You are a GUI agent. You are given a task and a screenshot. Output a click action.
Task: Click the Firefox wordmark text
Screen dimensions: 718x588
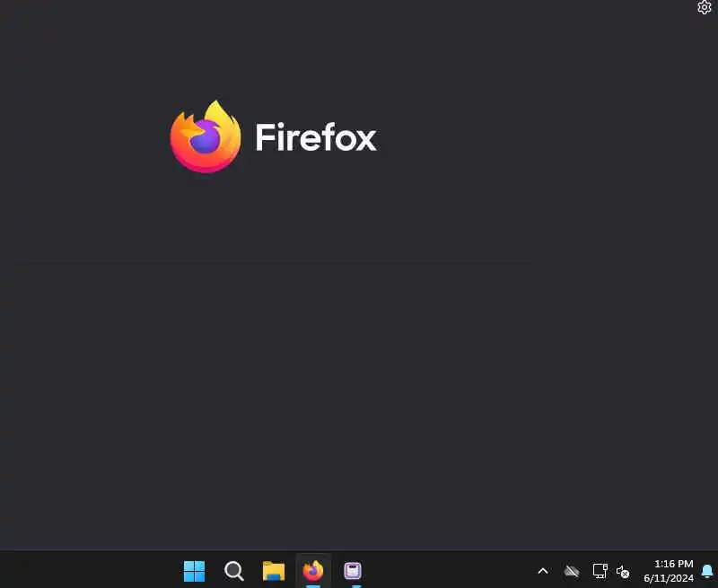[x=316, y=136]
